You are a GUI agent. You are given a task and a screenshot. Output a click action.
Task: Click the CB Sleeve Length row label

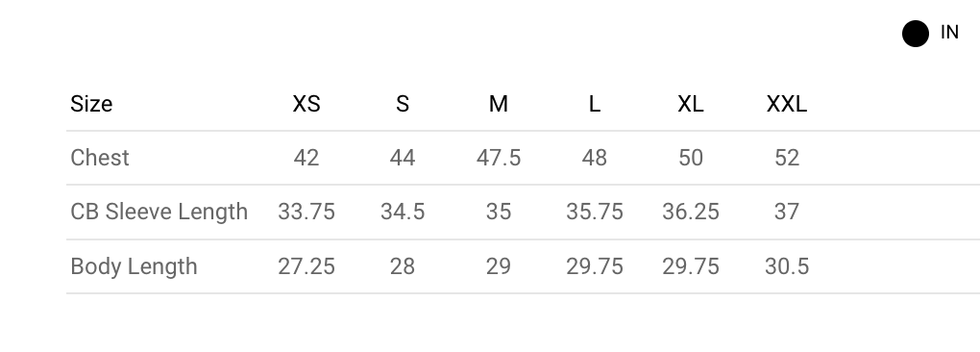point(159,212)
